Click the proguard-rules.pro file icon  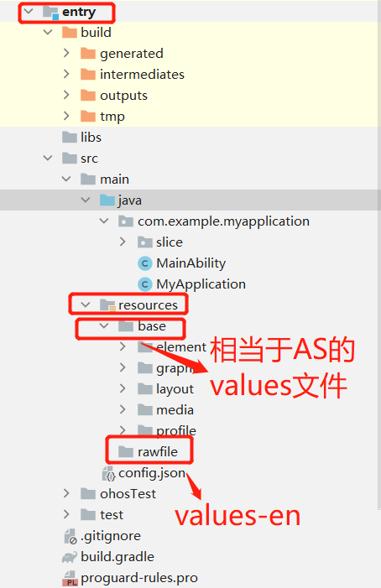70,578
